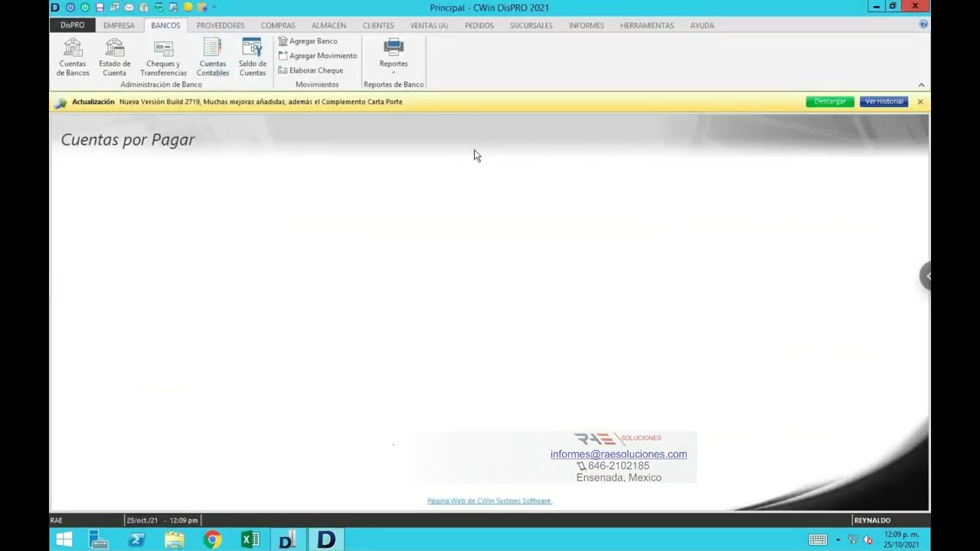Select the BANCOS ribbon tab
Image resolution: width=980 pixels, height=551 pixels.
tap(165, 25)
